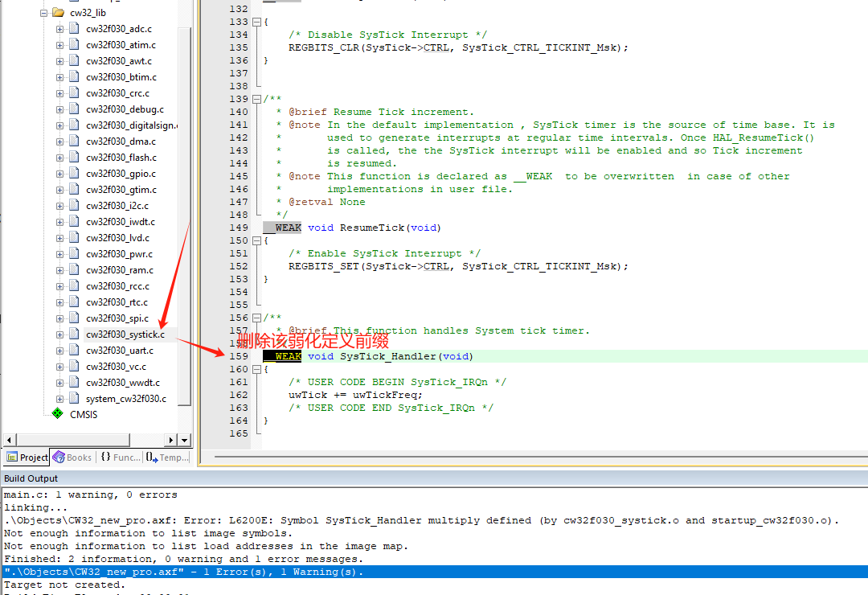Viewport: 868px width, 595px height.
Task: Select cw32f030_vc.c in project tree
Action: (x=116, y=366)
